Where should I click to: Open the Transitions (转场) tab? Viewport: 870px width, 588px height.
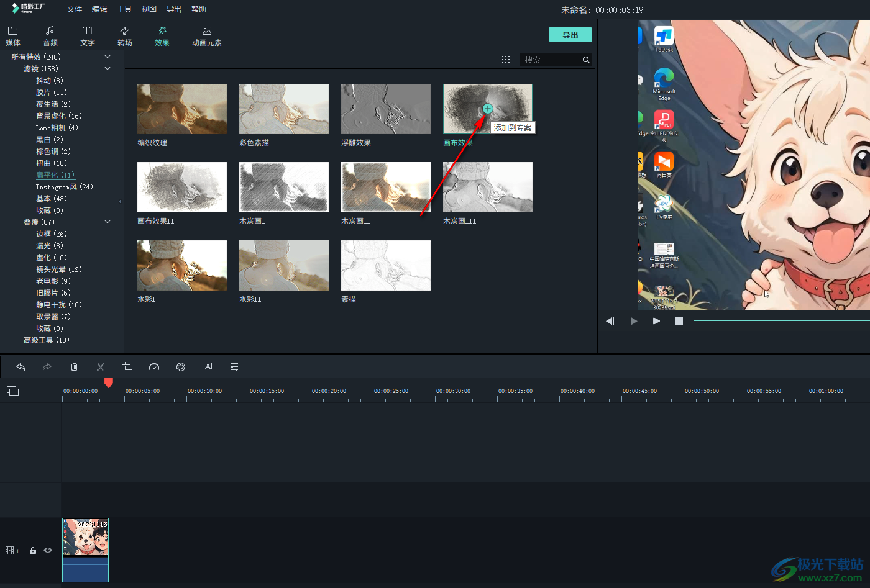tap(125, 36)
